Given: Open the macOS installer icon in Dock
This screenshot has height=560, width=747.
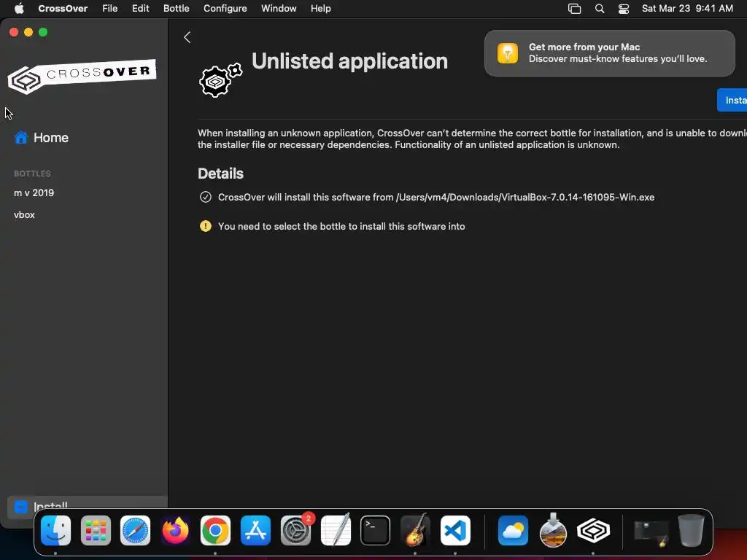Looking at the screenshot, I should point(553,531).
